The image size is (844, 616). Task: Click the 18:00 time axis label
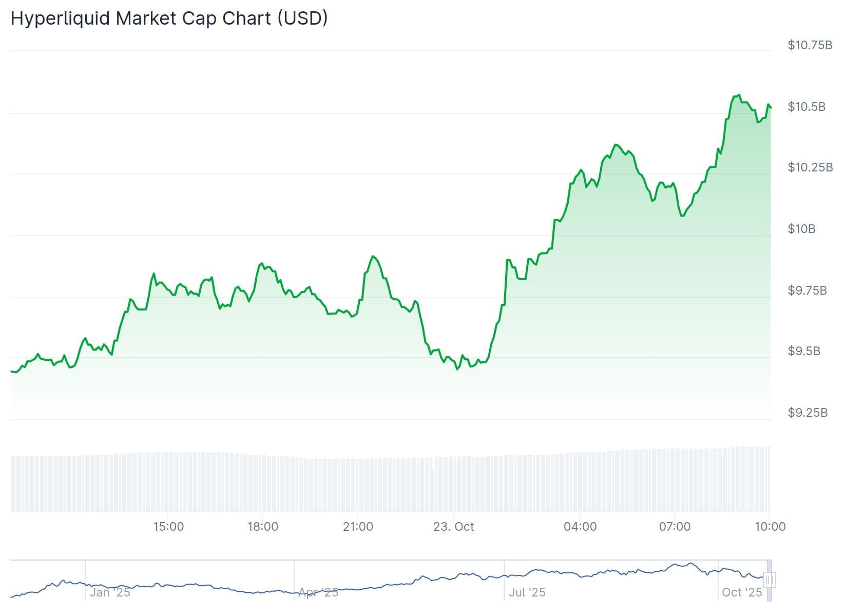[x=263, y=527]
